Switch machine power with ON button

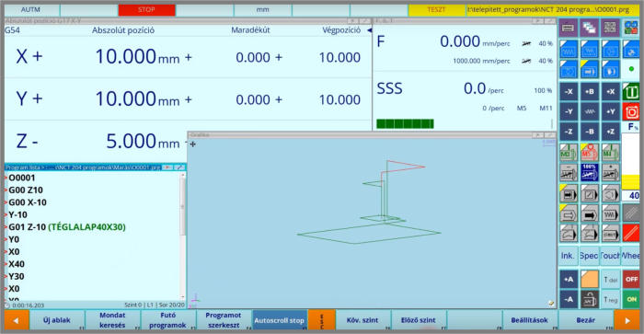(631, 299)
